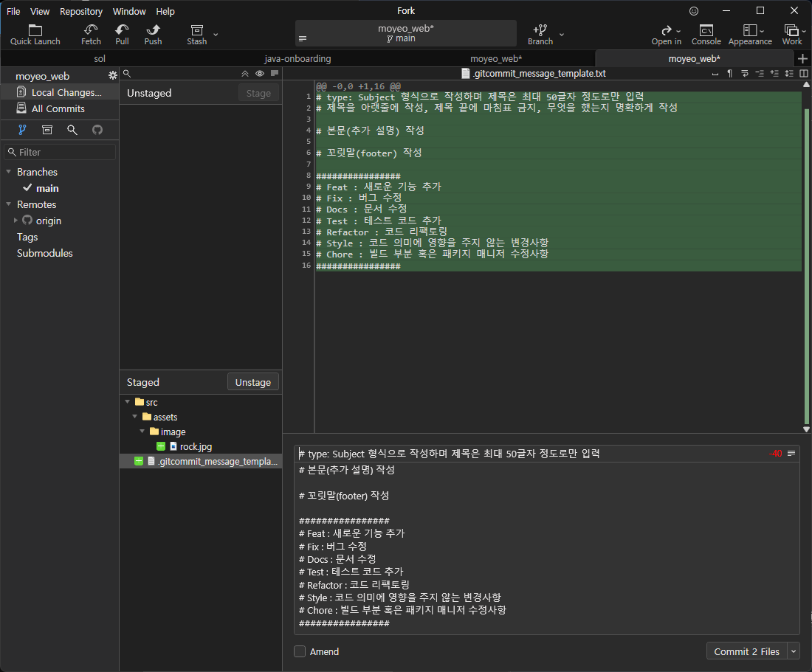Toggle the eye visibility icon above Unstaged

[x=259, y=74]
